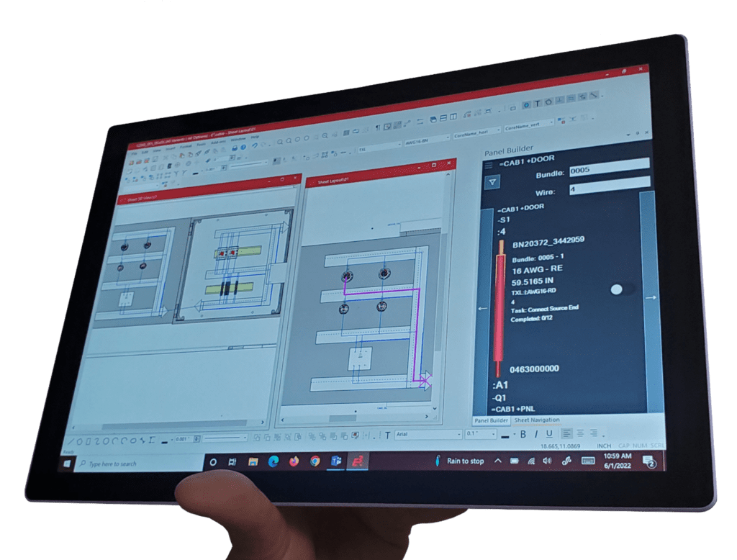Toggle Bold text formatting
Viewport: 737px width, 560px height.
(x=523, y=435)
